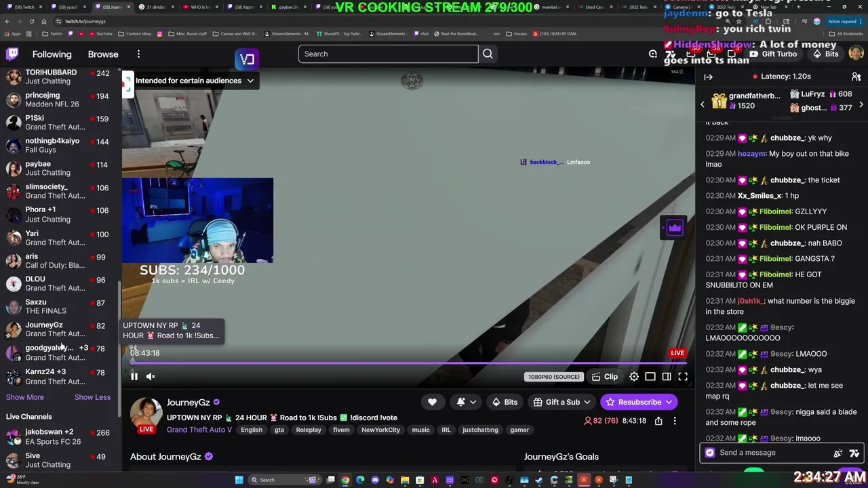The height and width of the screenshot is (488, 868).
Task: Open the chat Community users icon
Action: pyautogui.click(x=856, y=77)
